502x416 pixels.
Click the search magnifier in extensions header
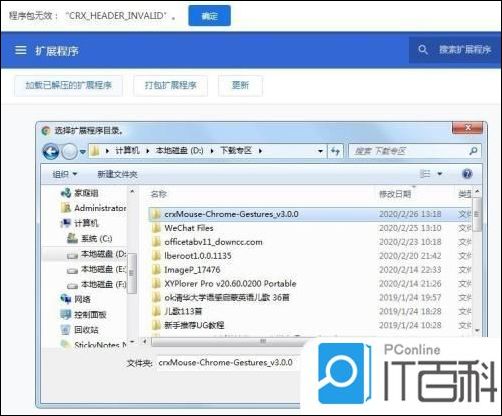423,50
